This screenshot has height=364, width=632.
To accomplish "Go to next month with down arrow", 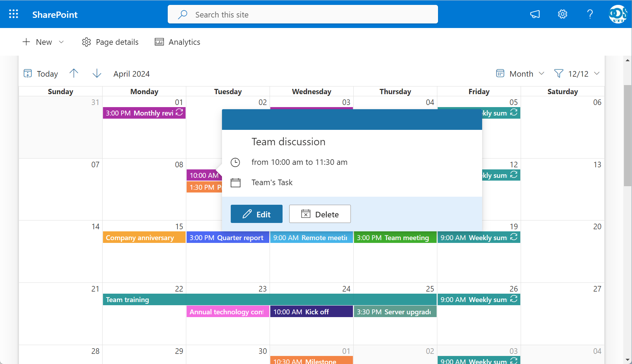I will 97,73.
